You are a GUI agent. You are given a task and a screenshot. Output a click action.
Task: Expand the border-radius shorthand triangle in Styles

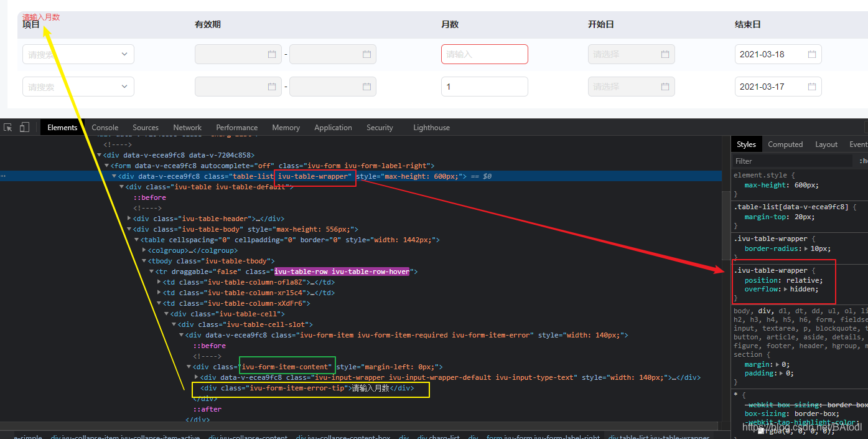pyautogui.click(x=806, y=249)
